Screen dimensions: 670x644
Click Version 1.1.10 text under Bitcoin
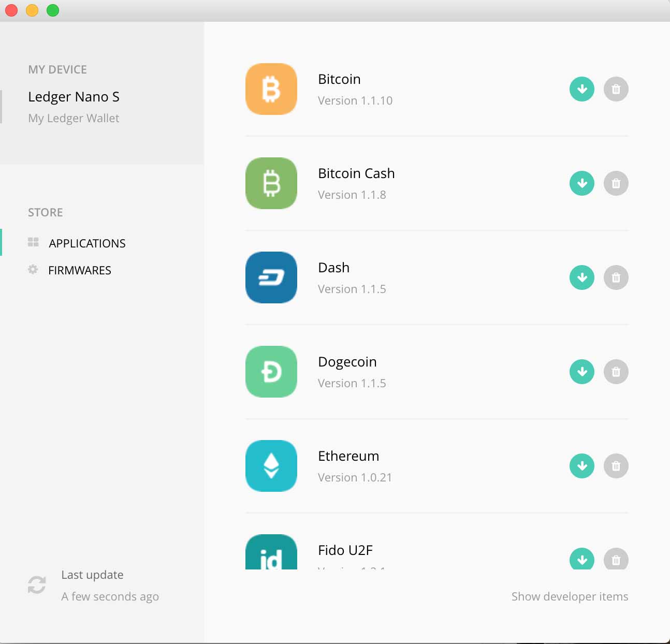355,100
